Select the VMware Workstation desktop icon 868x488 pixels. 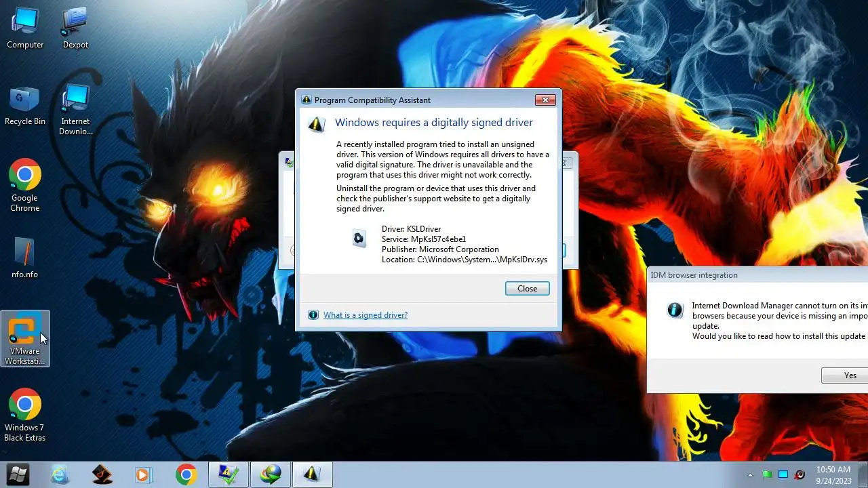[x=25, y=339]
